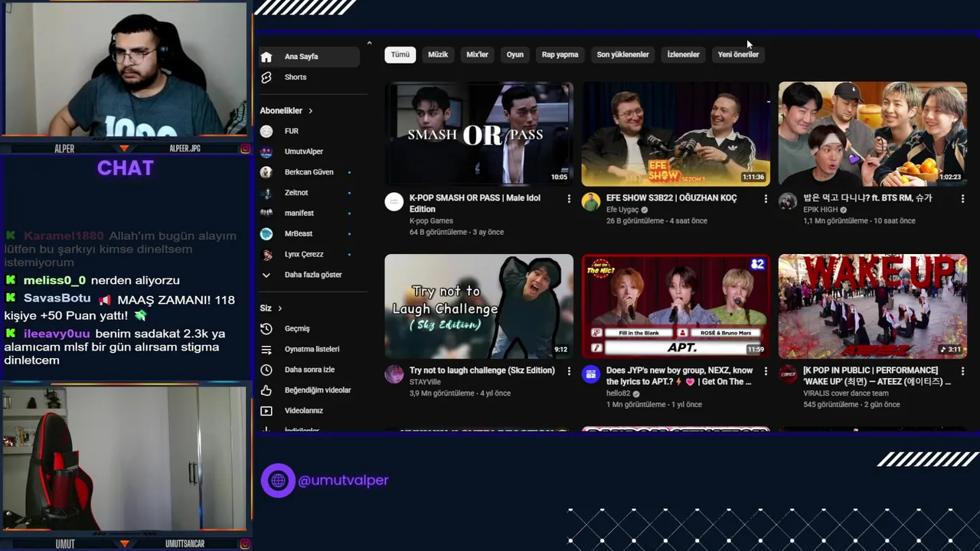Image resolution: width=980 pixels, height=551 pixels.
Task: Click meliss0_0 username in chat
Action: tap(54, 281)
